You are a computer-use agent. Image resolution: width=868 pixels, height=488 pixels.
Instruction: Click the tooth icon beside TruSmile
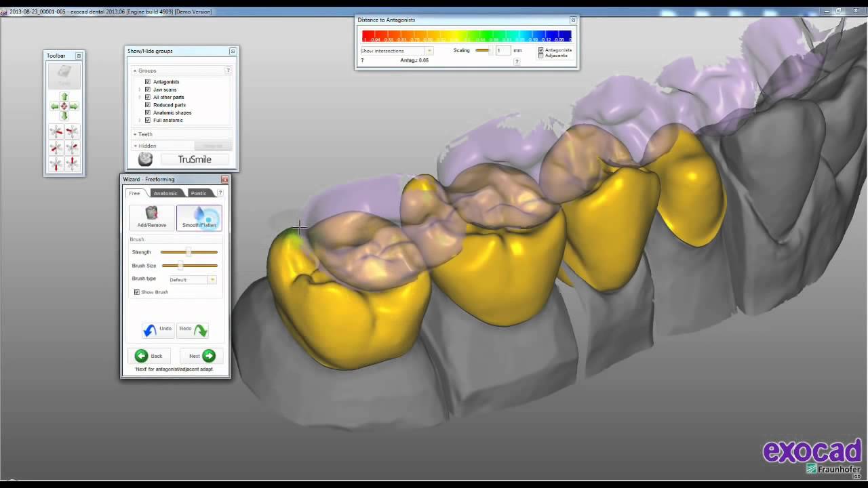click(x=145, y=159)
